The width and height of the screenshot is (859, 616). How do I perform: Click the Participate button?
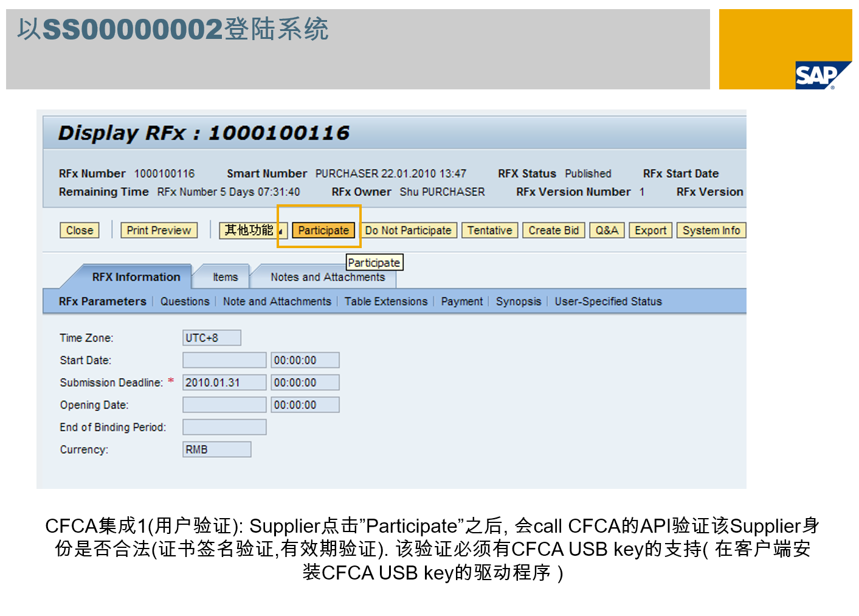323,230
